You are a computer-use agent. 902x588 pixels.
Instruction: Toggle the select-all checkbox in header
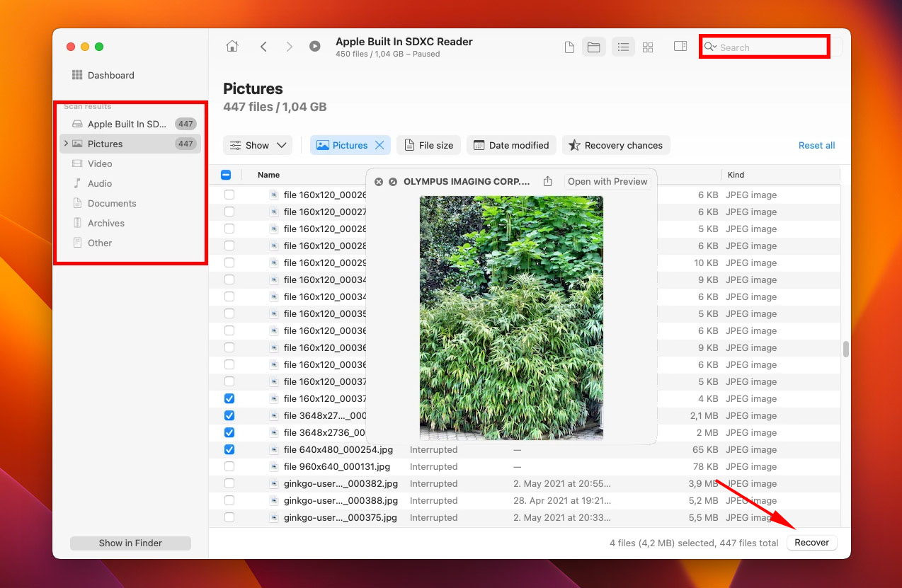click(227, 175)
